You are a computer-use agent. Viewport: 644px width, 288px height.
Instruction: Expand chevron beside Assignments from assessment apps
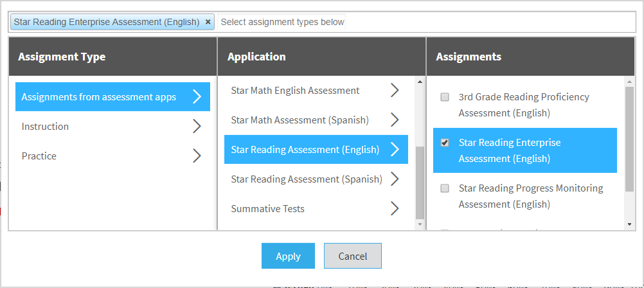pos(197,97)
